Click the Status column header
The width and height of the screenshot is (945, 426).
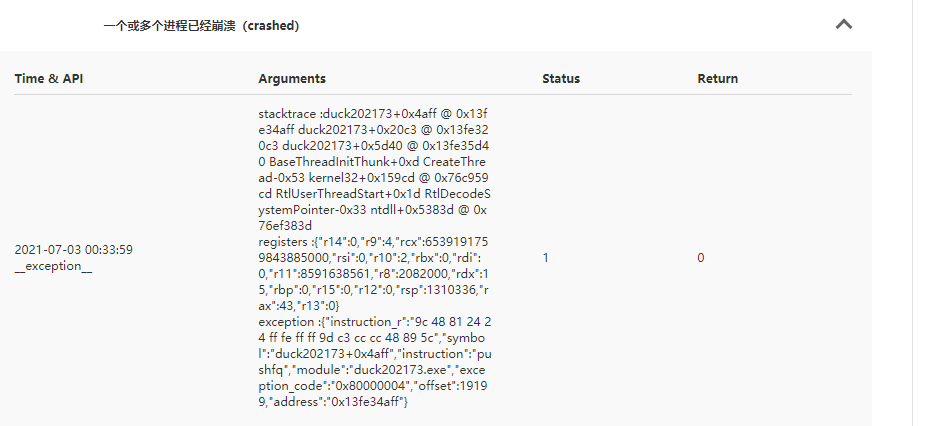pos(561,79)
